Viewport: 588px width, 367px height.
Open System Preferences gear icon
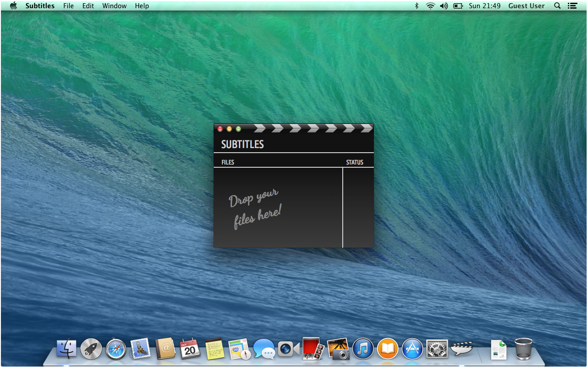(x=437, y=349)
